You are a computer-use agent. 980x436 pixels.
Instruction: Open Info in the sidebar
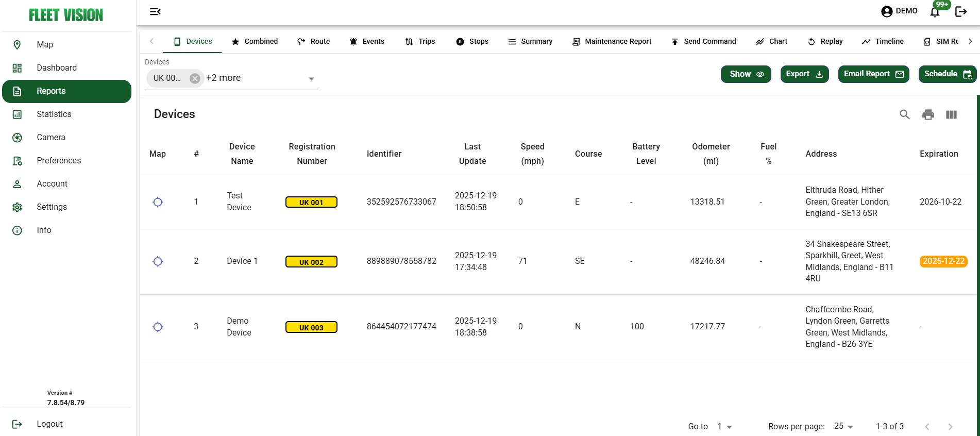click(66, 230)
